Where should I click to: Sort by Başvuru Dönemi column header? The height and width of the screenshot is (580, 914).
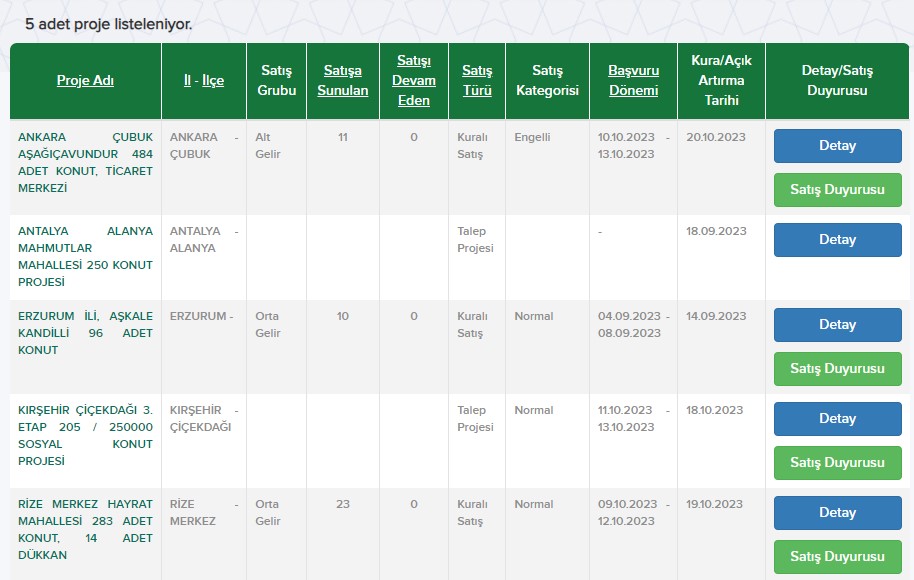point(634,80)
